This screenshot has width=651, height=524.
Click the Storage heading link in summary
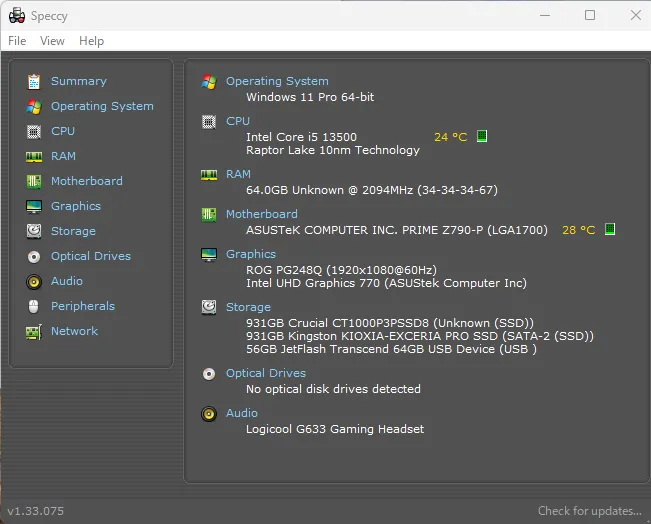pos(248,307)
